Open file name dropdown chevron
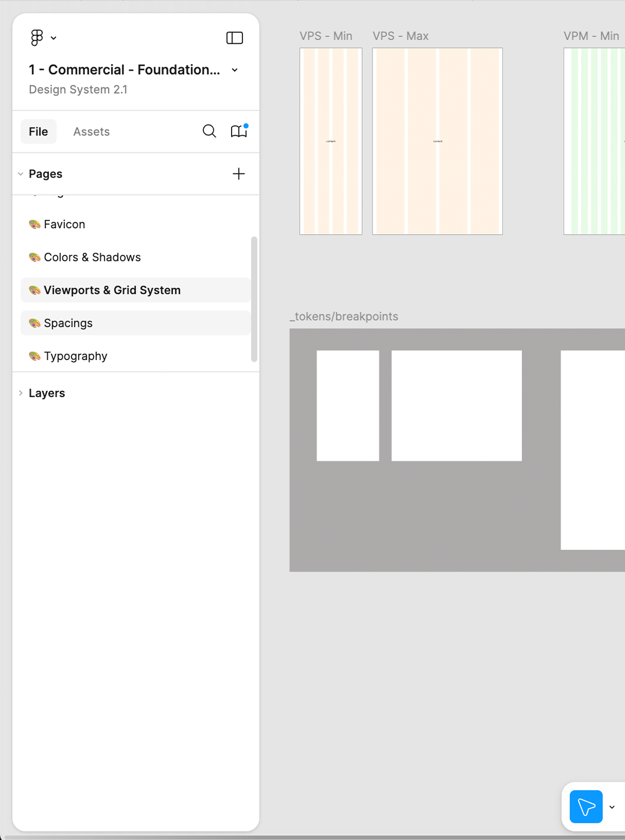This screenshot has width=625, height=840. tap(235, 70)
